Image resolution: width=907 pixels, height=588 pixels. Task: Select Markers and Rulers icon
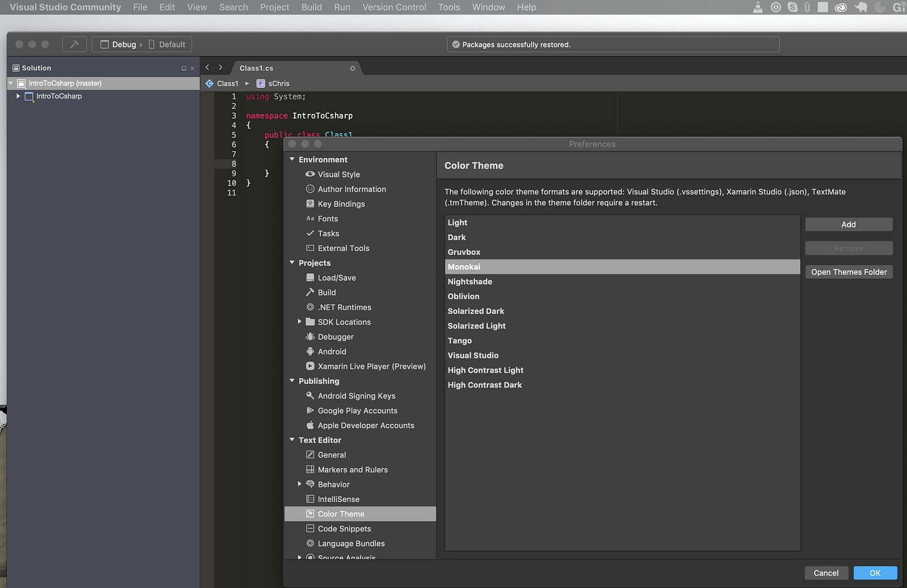click(310, 469)
